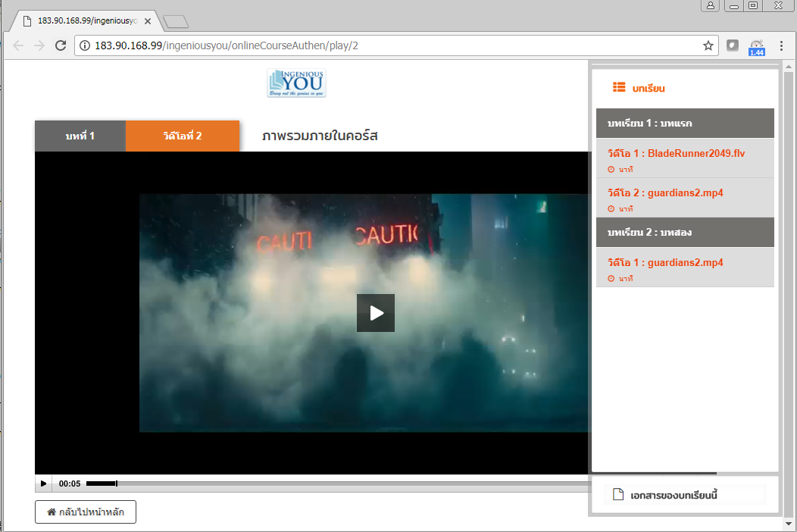
Task: Select the orange วิดีโอที่ 2 tab
Action: coord(183,136)
